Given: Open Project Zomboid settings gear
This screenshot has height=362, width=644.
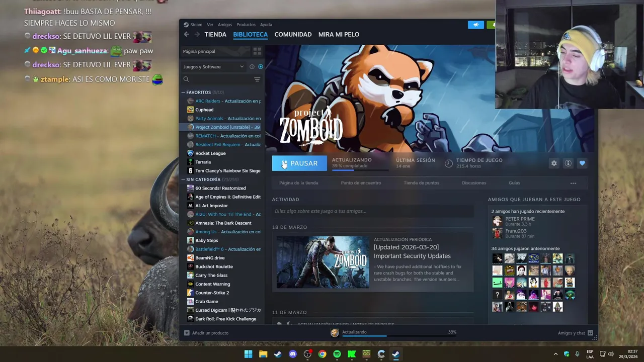Looking at the screenshot, I should click(554, 163).
